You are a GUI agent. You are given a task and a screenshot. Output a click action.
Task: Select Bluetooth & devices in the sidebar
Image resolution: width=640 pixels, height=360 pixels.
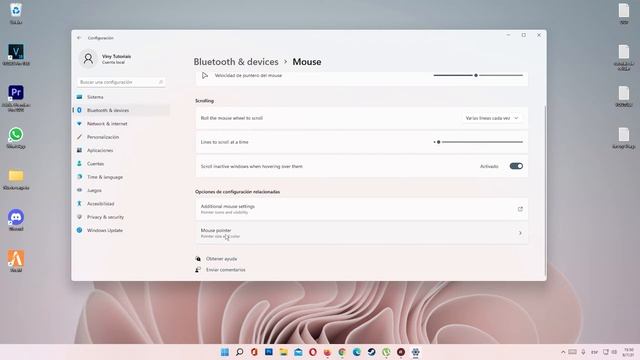pyautogui.click(x=122, y=110)
